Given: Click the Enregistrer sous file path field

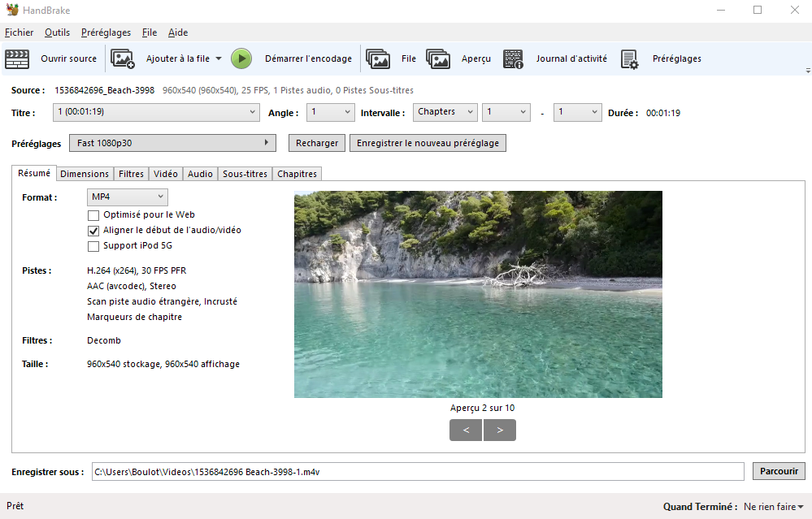Looking at the screenshot, I should [x=417, y=471].
